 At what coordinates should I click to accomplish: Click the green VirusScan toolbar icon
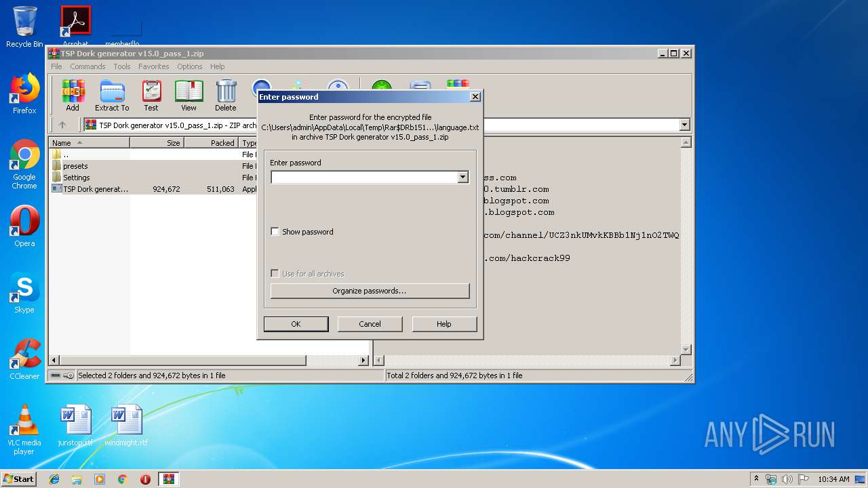click(382, 85)
